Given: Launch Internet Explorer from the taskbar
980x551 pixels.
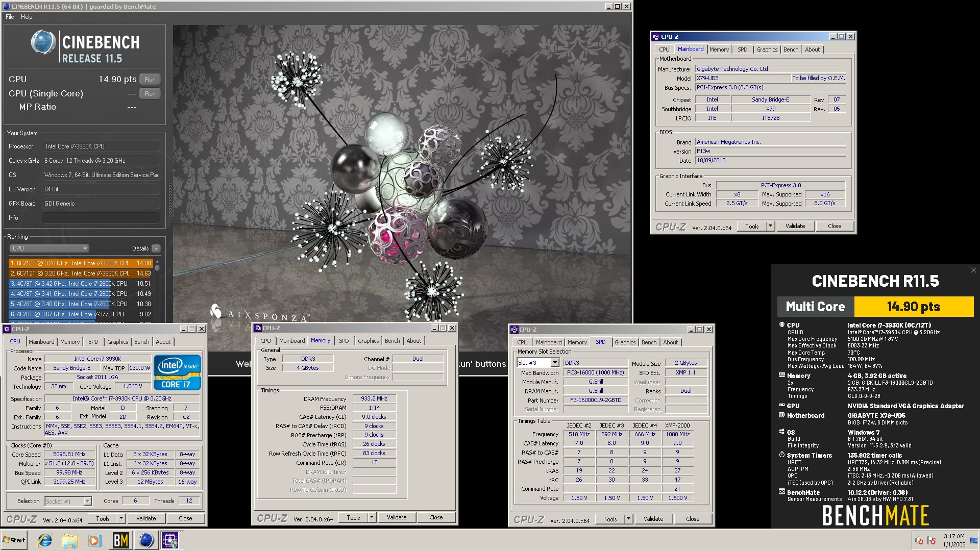Looking at the screenshot, I should tap(45, 540).
